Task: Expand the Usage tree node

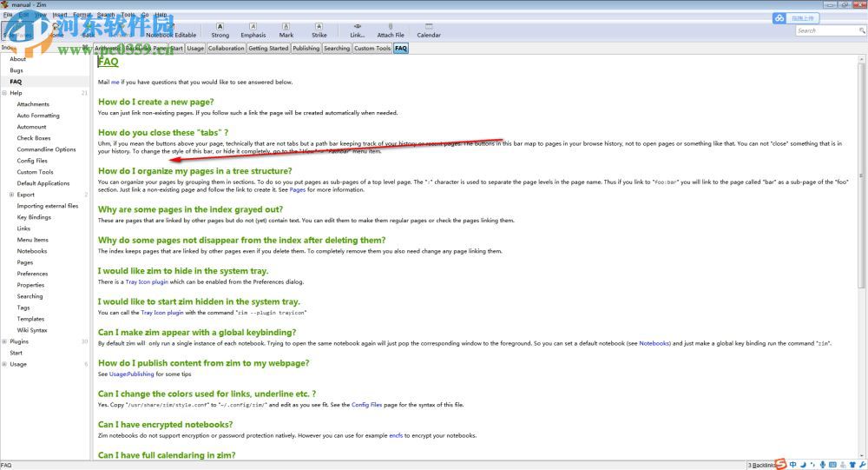Action: [4, 364]
